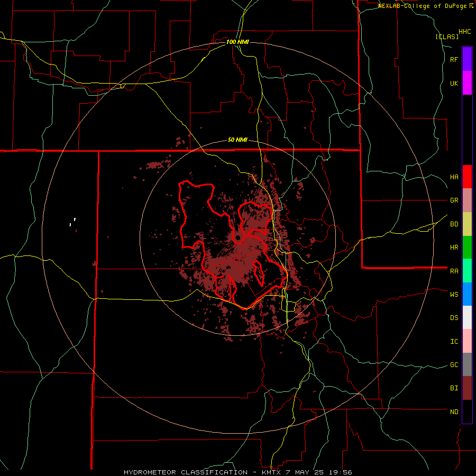Click the RF purple legend swatch
476x476 pixels.
(x=467, y=59)
